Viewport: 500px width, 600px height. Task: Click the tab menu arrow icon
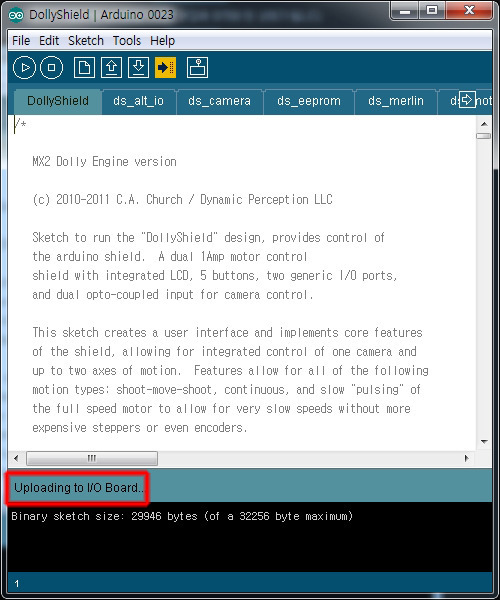467,100
